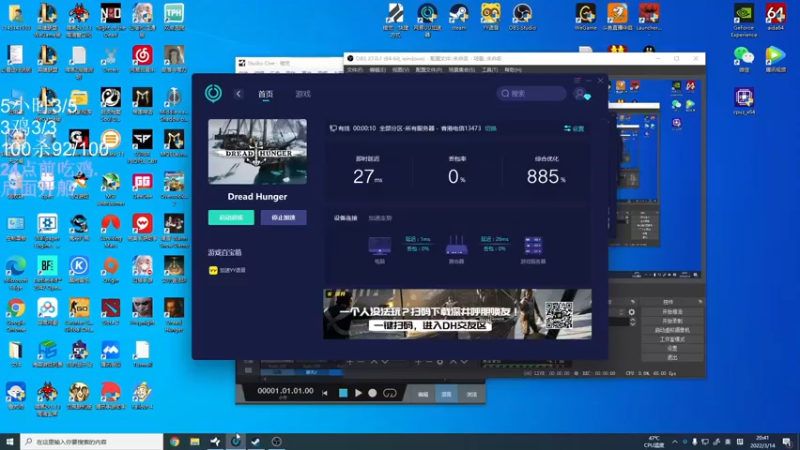Image resolution: width=800 pixels, height=450 pixels.
Task: Click 退出 in OBS controls
Action: pyautogui.click(x=672, y=358)
